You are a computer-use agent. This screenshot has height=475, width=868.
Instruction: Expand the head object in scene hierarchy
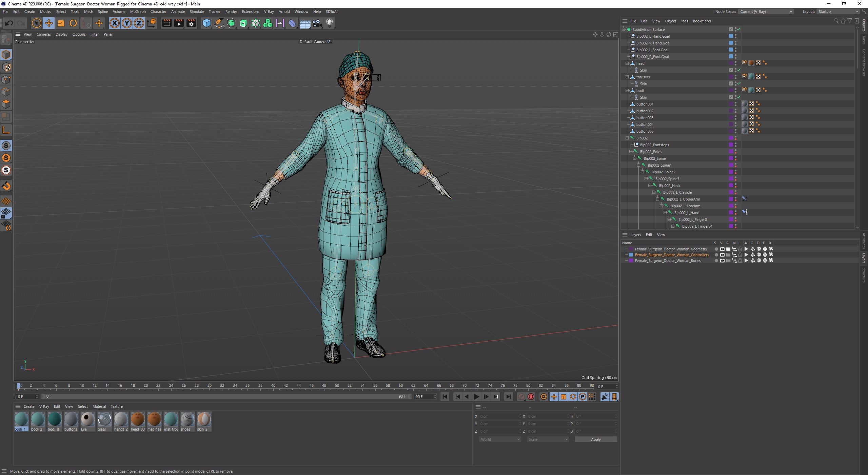coord(627,63)
